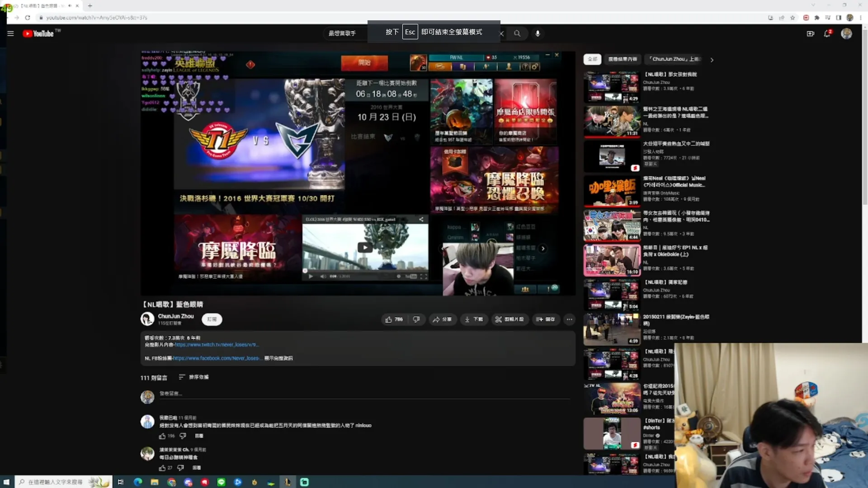Click the scissors clip button
The height and width of the screenshot is (488, 868).
point(509,319)
